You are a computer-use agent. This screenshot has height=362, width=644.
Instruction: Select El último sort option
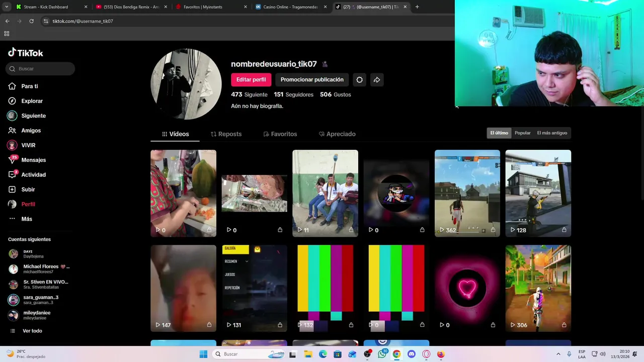pos(499,133)
